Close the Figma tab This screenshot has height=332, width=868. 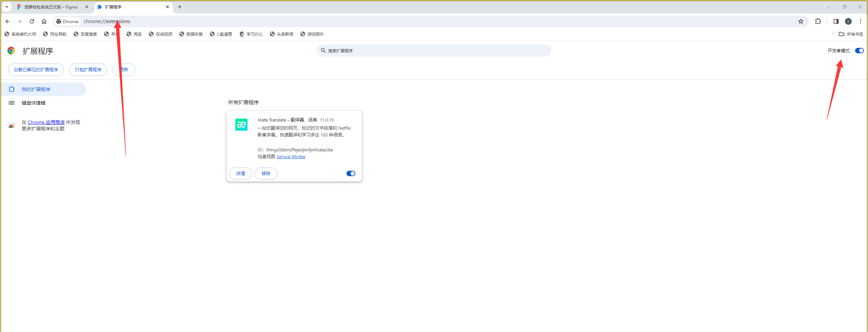coord(87,7)
